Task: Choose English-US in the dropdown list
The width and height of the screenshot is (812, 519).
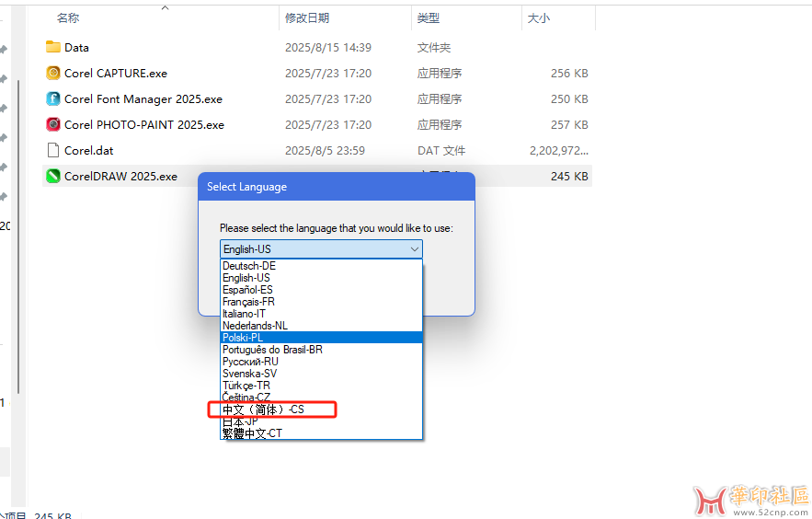Action: tap(321, 278)
